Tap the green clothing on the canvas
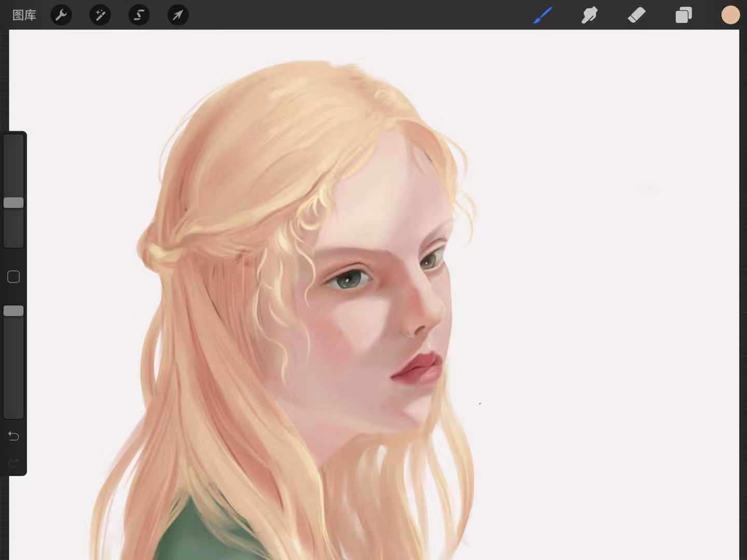 (x=202, y=534)
